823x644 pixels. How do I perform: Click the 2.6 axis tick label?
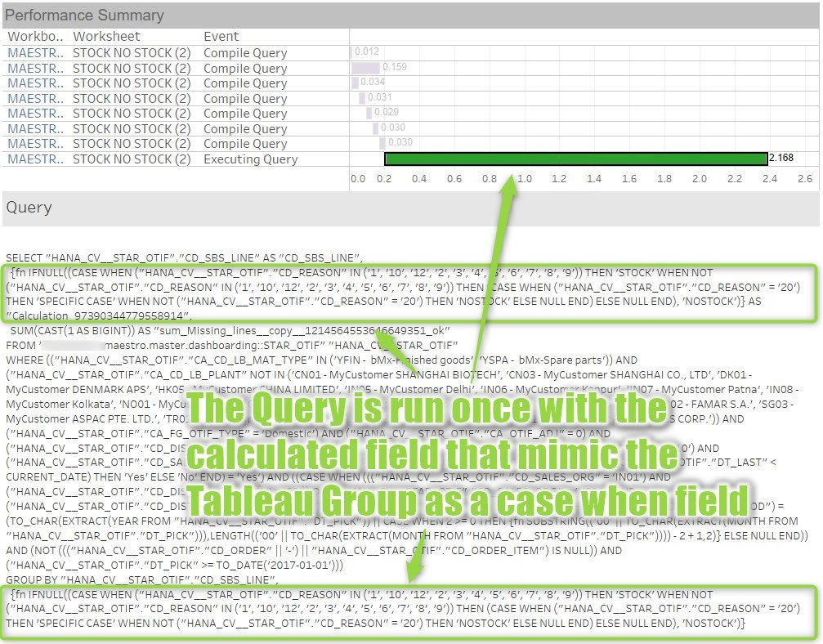(805, 178)
